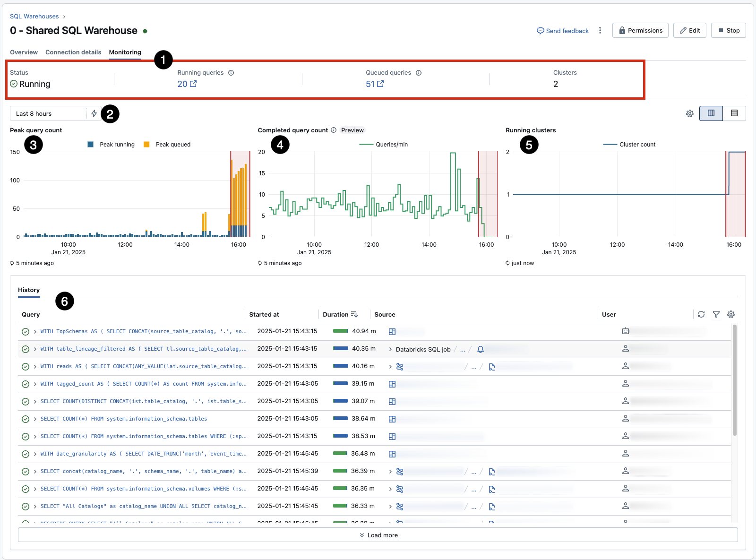Click the history table vertical scrollbar
This screenshot has height=560, width=756.
(x=734, y=380)
